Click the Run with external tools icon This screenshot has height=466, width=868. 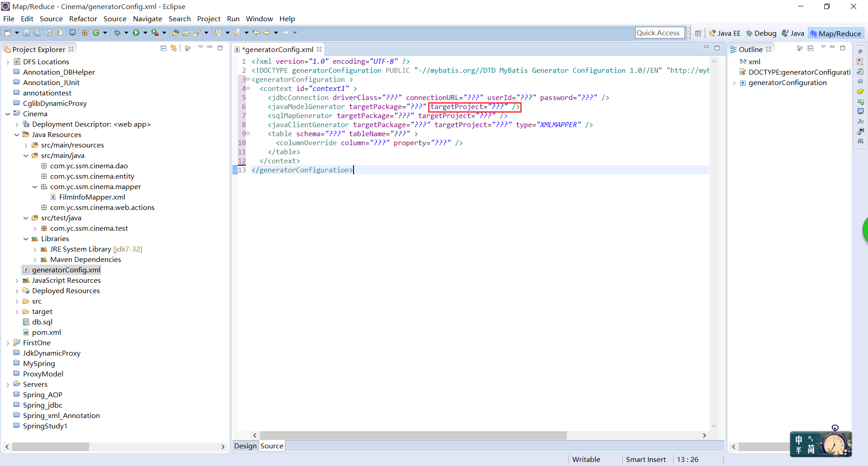155,33
